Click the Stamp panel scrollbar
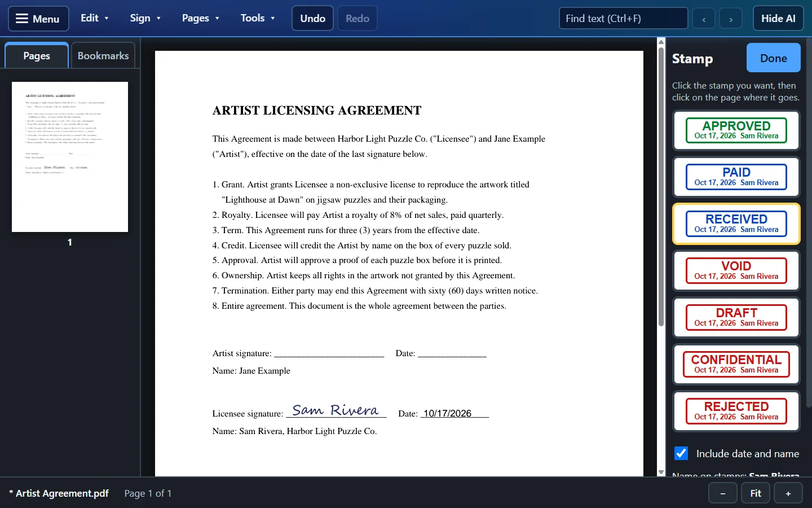812x508 pixels. pos(809,223)
